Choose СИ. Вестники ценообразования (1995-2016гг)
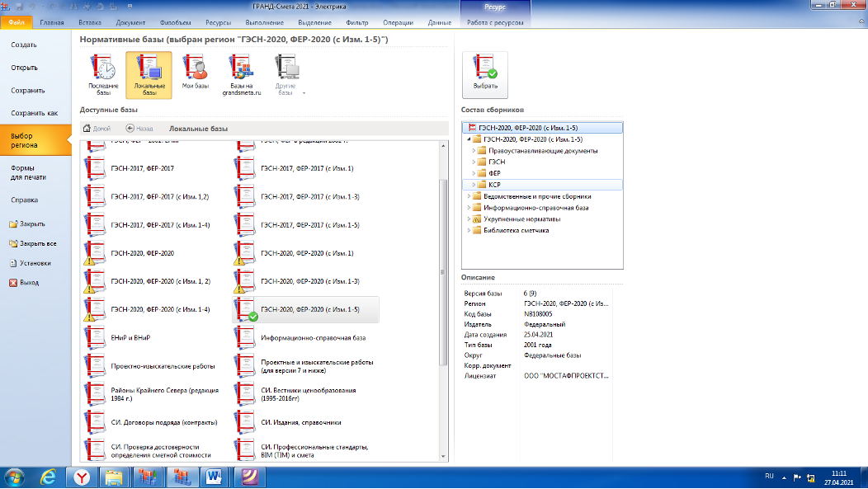868x489 pixels. (307, 394)
